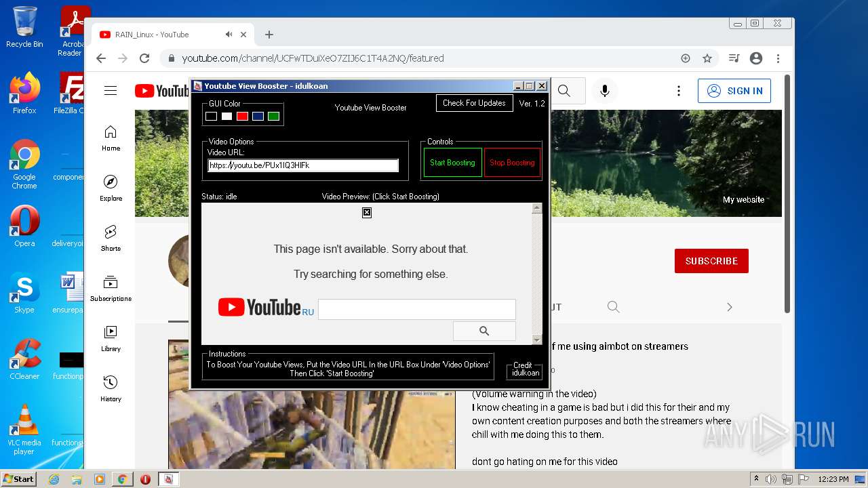This screenshot has height=488, width=868.
Task: Click system tray volume icon
Action: [771, 479]
